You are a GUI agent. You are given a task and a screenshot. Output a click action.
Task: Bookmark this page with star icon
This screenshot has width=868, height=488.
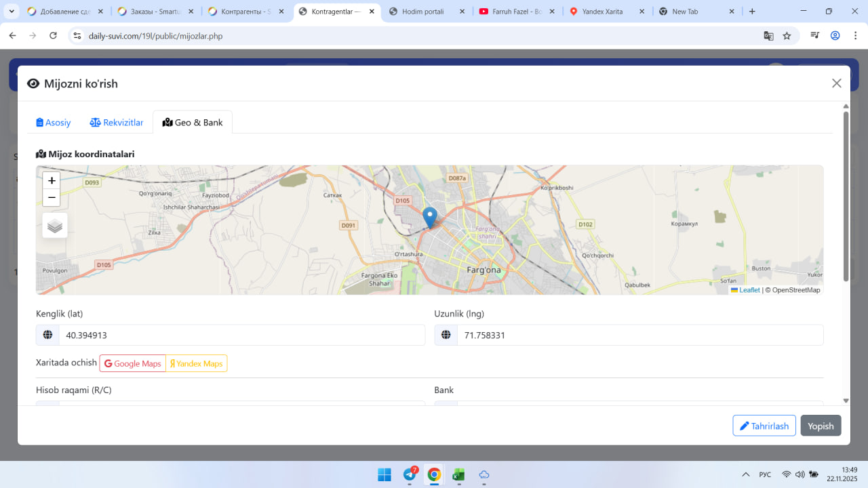coord(787,36)
